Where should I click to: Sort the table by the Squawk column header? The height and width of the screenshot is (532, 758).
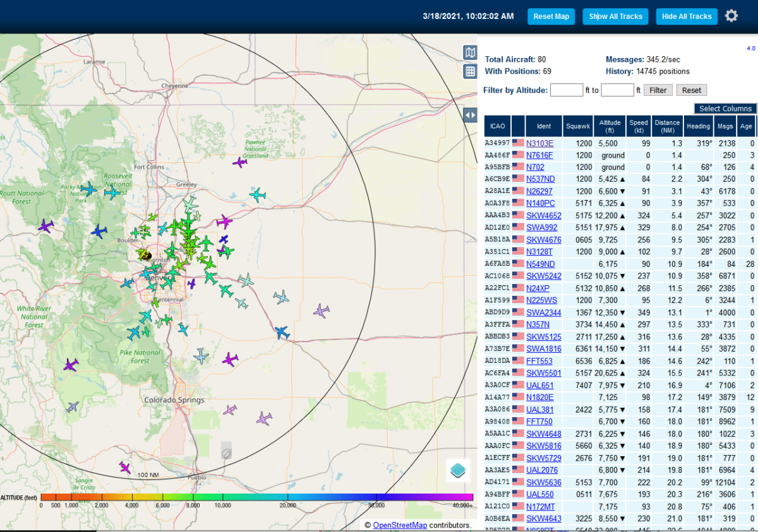click(x=577, y=126)
